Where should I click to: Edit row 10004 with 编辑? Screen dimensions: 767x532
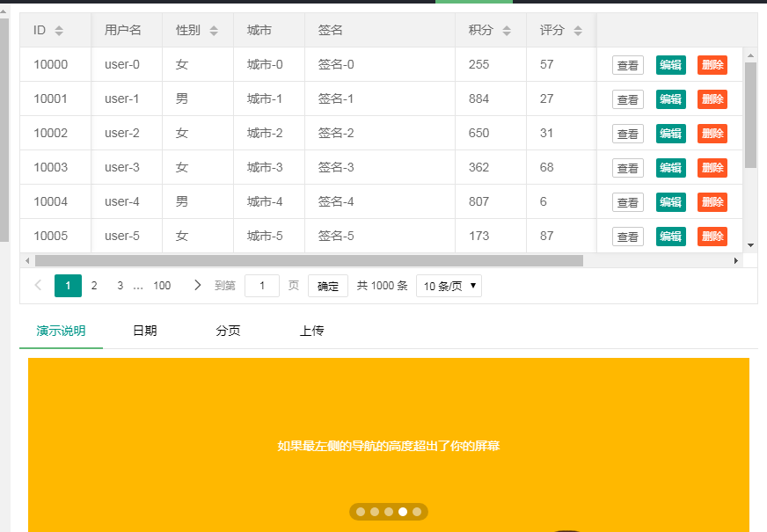click(670, 202)
